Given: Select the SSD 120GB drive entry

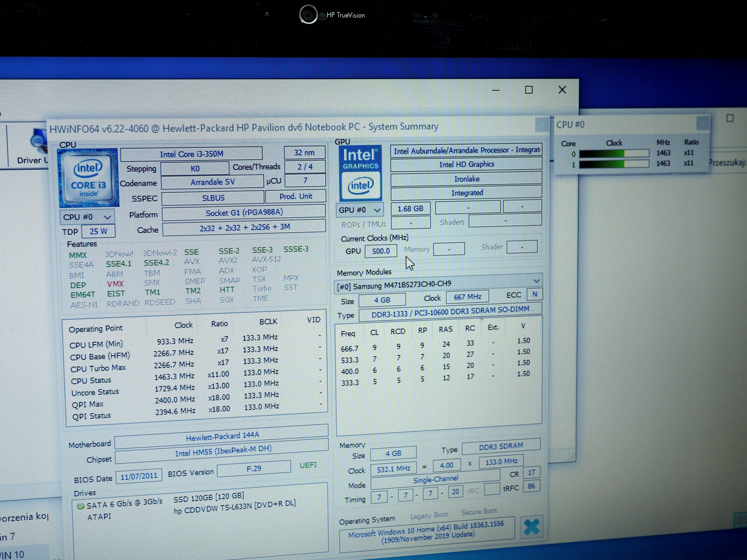Looking at the screenshot, I should [x=209, y=497].
